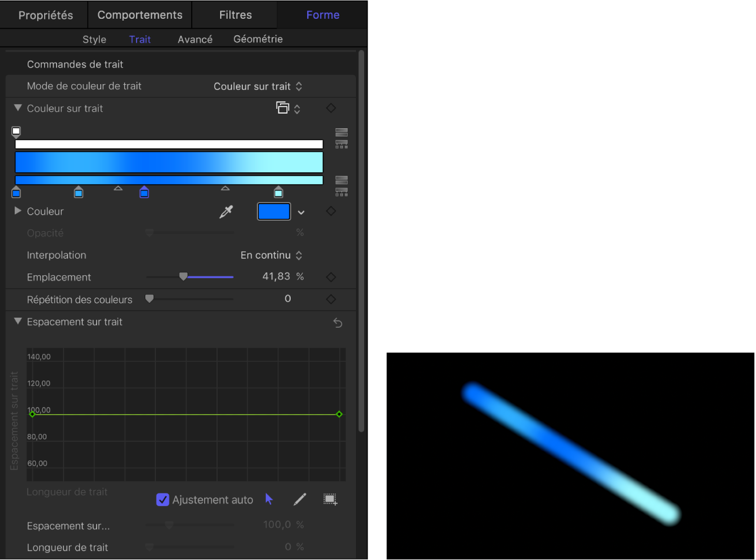Click the white opacity gradient bar

pos(169,144)
